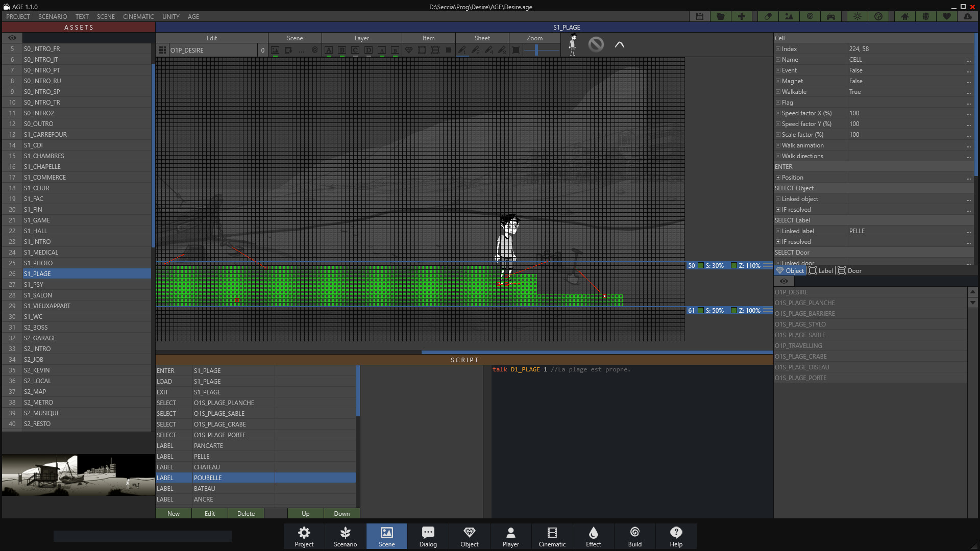Toggle the eye icon above the object list
The image size is (980, 551).
(x=783, y=281)
